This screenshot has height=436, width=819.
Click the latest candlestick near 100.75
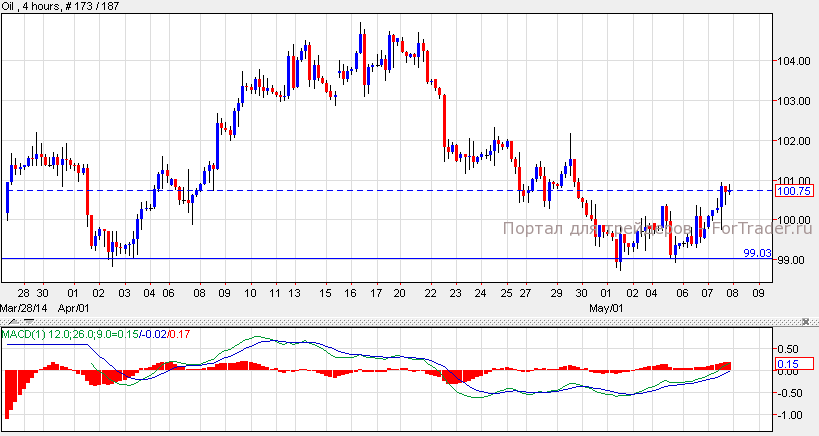729,189
